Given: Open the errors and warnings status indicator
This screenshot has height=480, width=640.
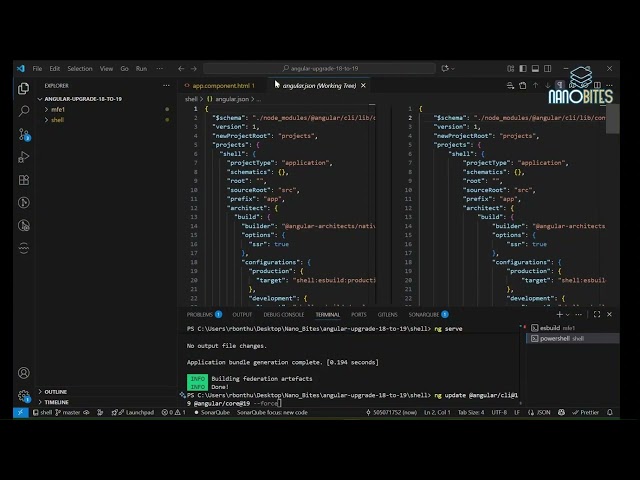Looking at the screenshot, I should (173, 412).
